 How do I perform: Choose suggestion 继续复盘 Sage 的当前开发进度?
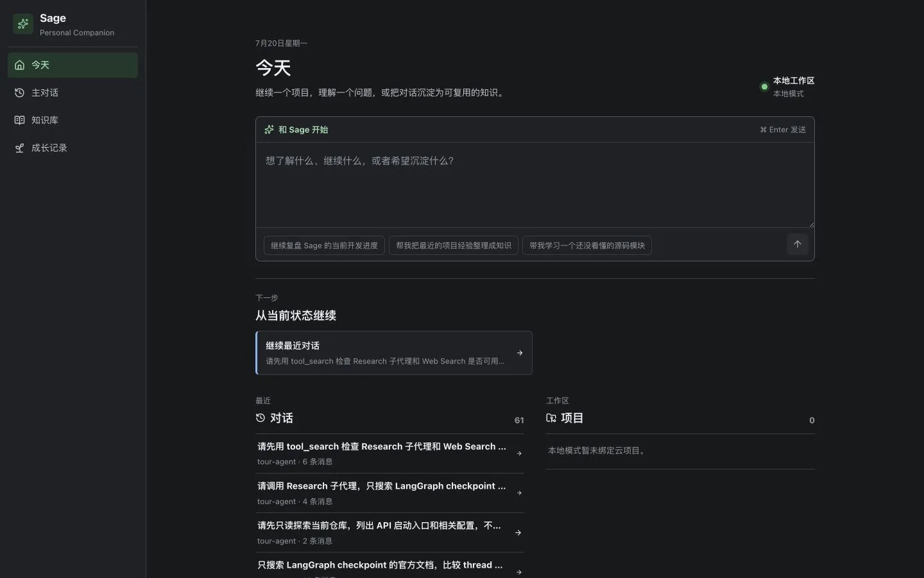[324, 245]
